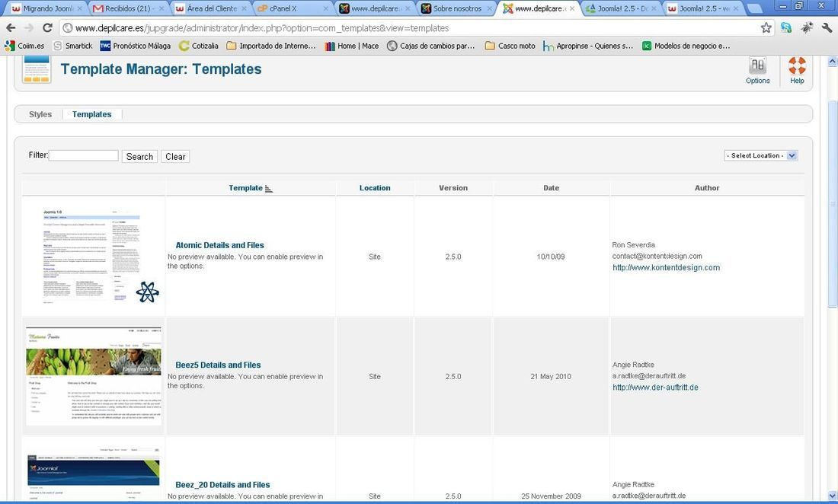Open Atomic Details and Files link
838x504 pixels.
tap(219, 245)
